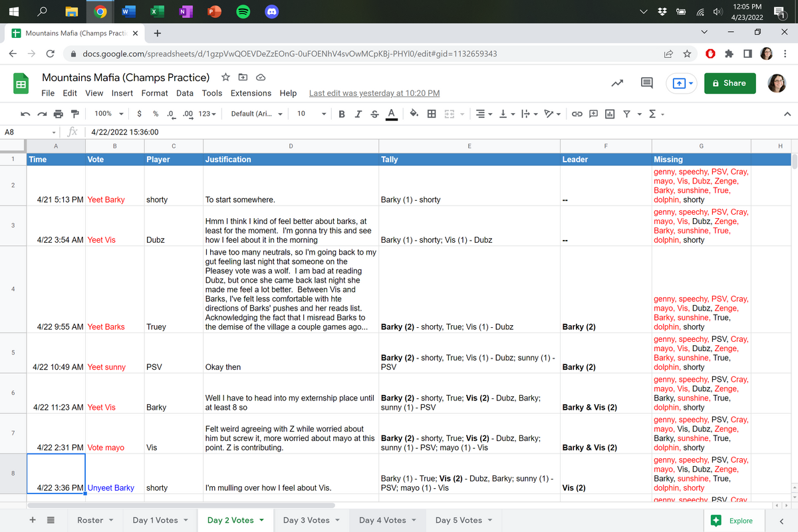Click the green Share button
Image resolution: width=798 pixels, height=532 pixels.
(x=729, y=83)
